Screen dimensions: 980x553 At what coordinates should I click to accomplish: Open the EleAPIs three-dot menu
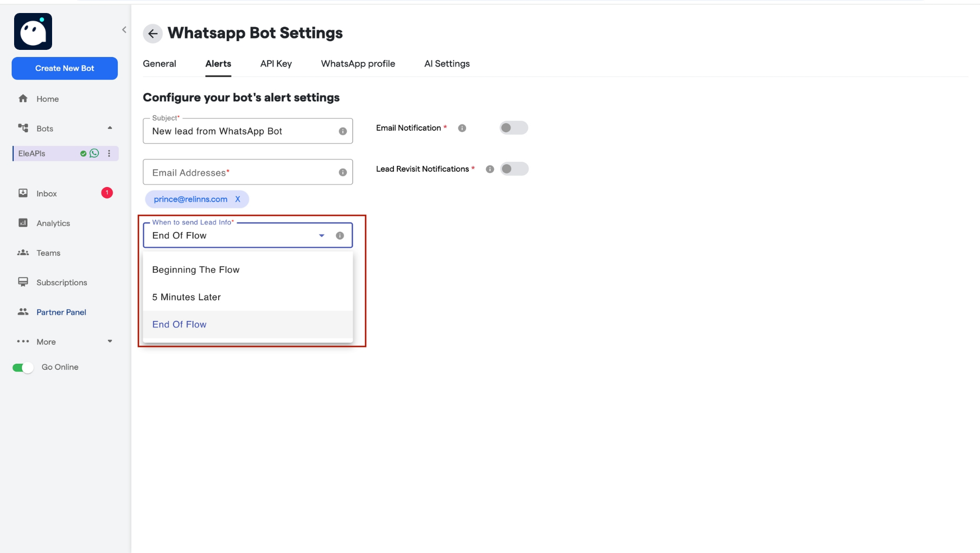click(x=109, y=153)
